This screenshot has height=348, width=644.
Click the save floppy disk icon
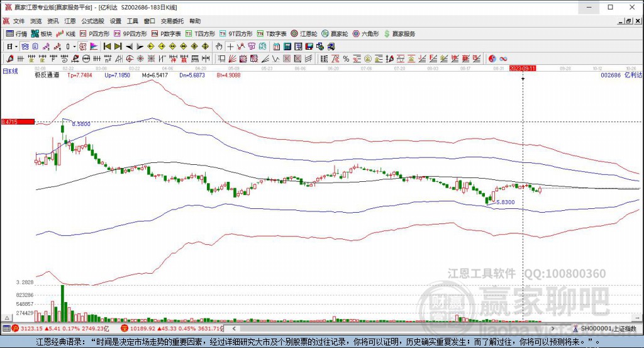coord(309,47)
